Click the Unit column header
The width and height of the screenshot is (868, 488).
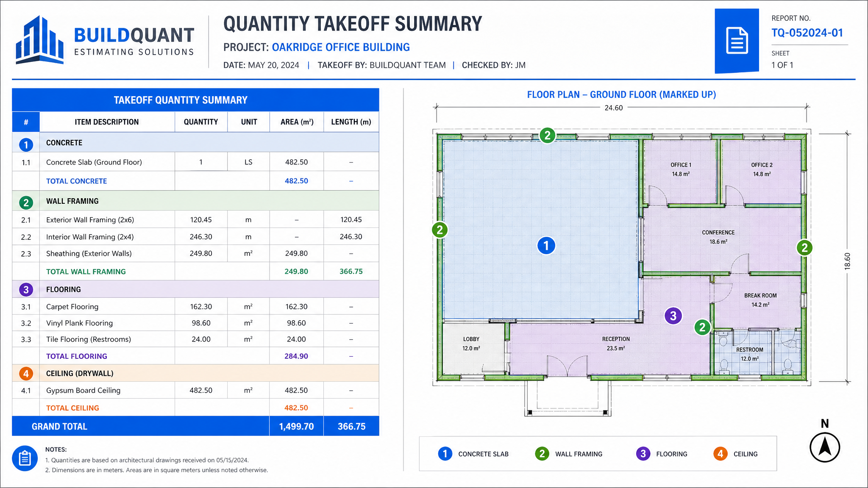[249, 122]
